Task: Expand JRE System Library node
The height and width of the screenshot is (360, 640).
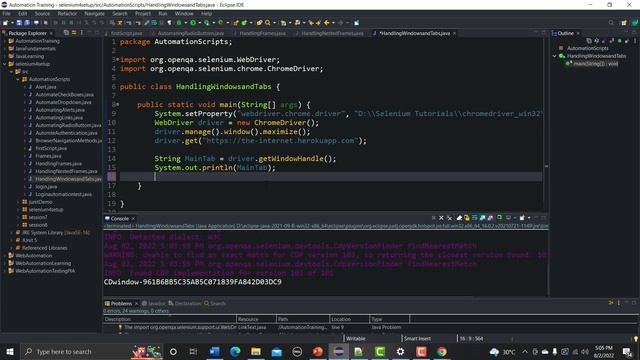Action: click(x=12, y=233)
